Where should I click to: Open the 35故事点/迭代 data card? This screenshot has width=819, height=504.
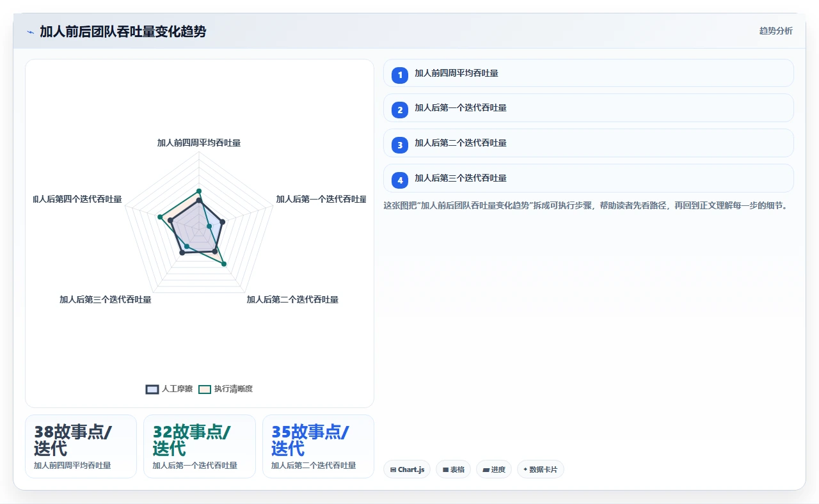tap(318, 446)
